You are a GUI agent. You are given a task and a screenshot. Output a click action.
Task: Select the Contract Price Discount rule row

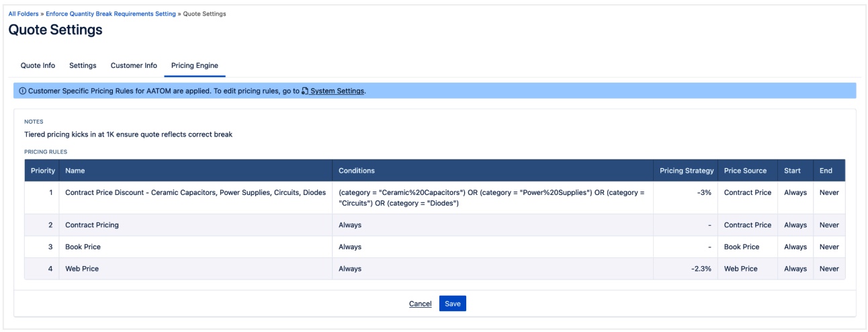pyautogui.click(x=195, y=193)
